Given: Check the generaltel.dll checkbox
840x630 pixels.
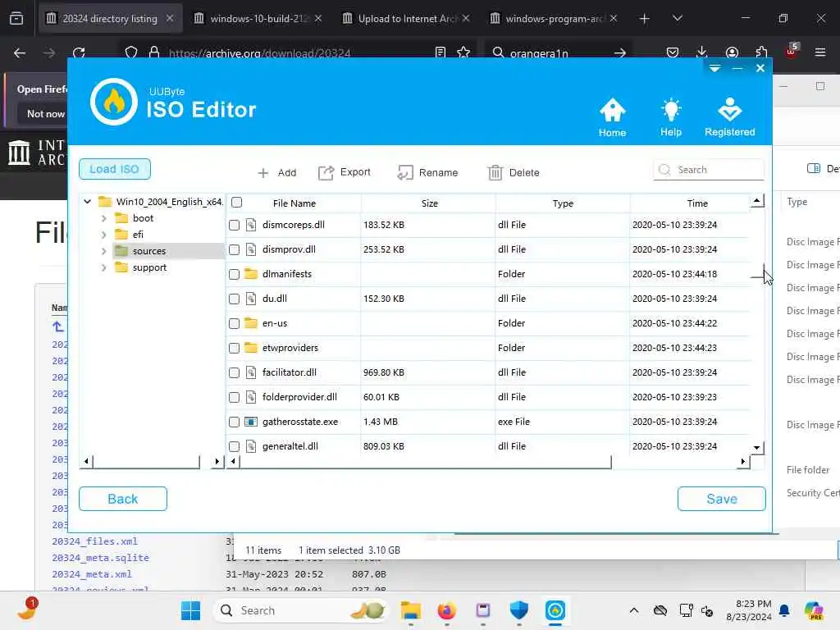Looking at the screenshot, I should (x=234, y=446).
